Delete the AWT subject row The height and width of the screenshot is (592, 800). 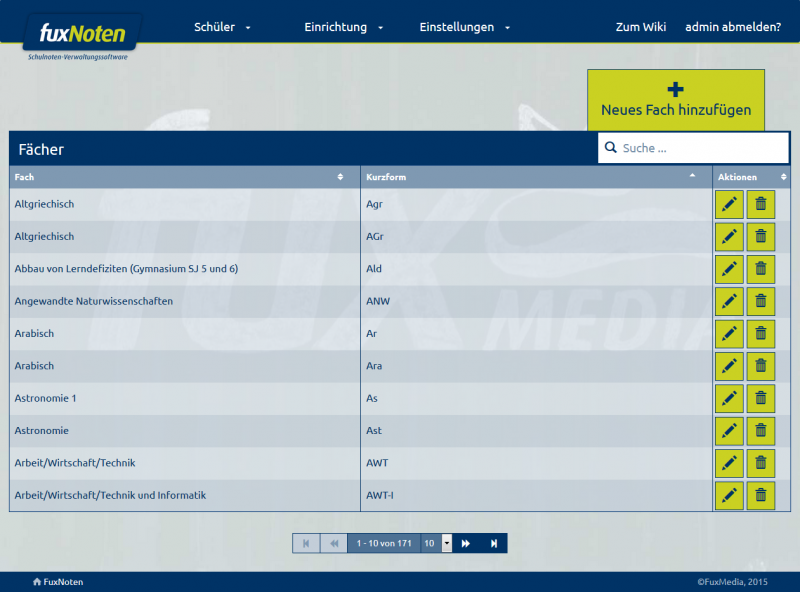(761, 463)
